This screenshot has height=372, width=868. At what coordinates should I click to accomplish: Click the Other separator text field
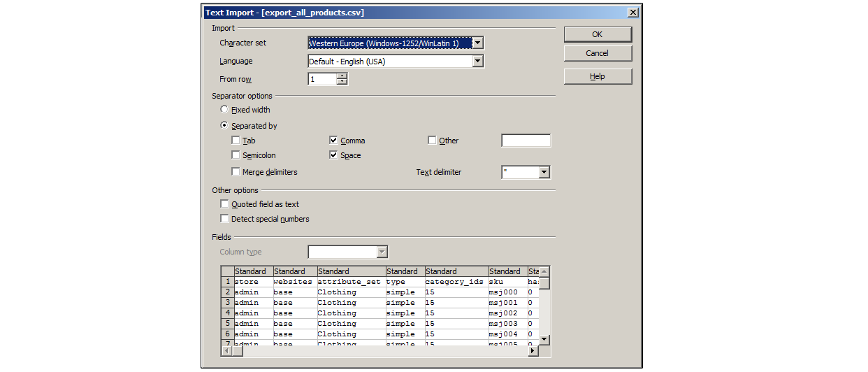coord(526,141)
